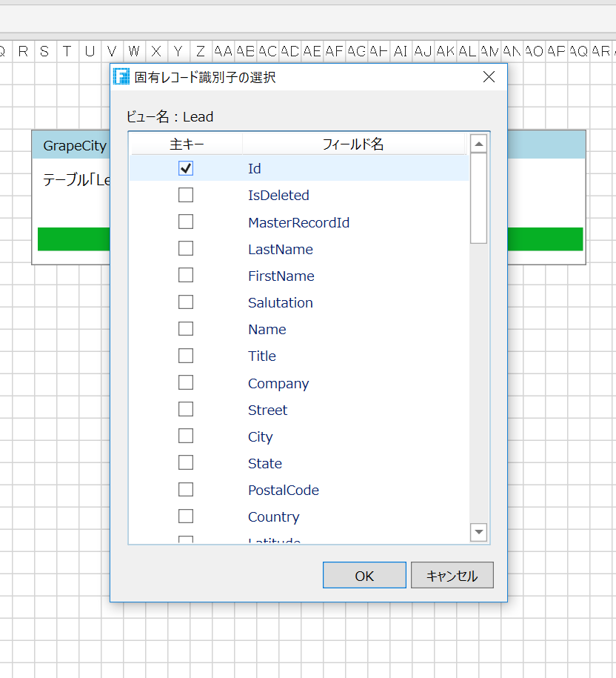Check the Company checkbox
This screenshot has width=616, height=678.
pyautogui.click(x=186, y=382)
